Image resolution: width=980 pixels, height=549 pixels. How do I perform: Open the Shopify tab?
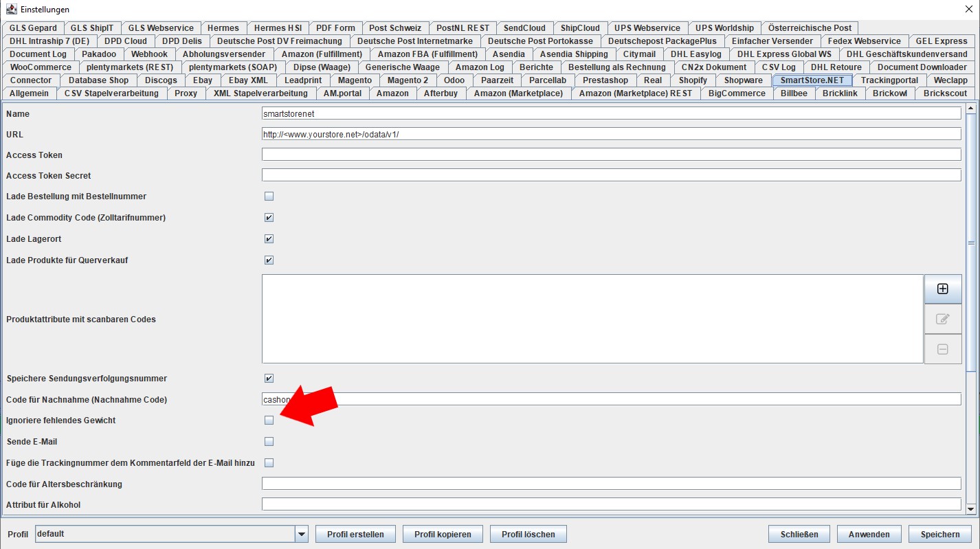(x=693, y=80)
